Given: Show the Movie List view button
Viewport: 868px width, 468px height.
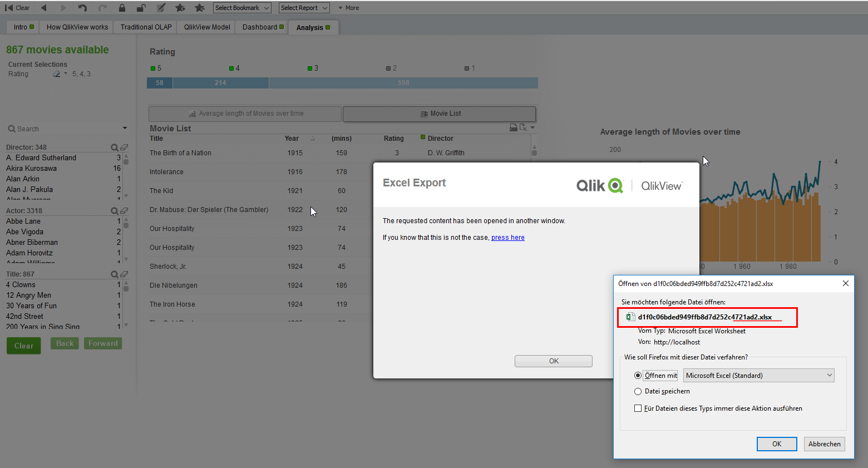Looking at the screenshot, I should pyautogui.click(x=440, y=114).
